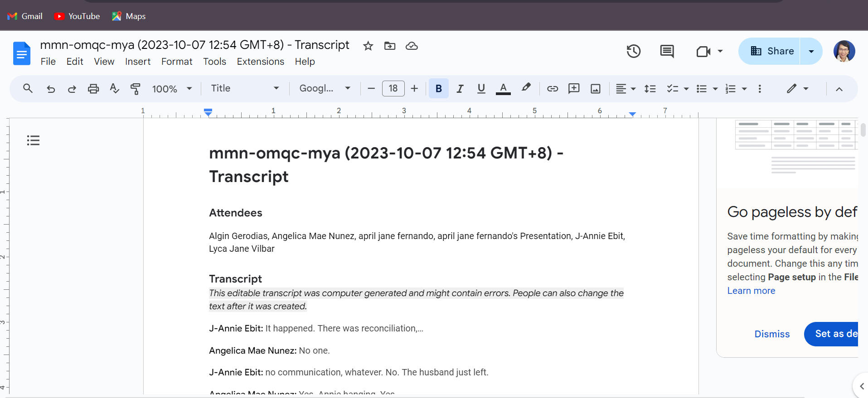This screenshot has height=398, width=868.
Task: Open the Extensions menu
Action: pyautogui.click(x=260, y=62)
